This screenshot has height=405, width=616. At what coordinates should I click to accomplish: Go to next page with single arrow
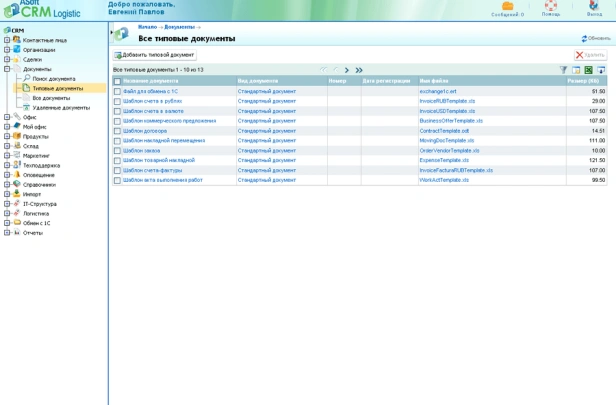[x=347, y=70]
